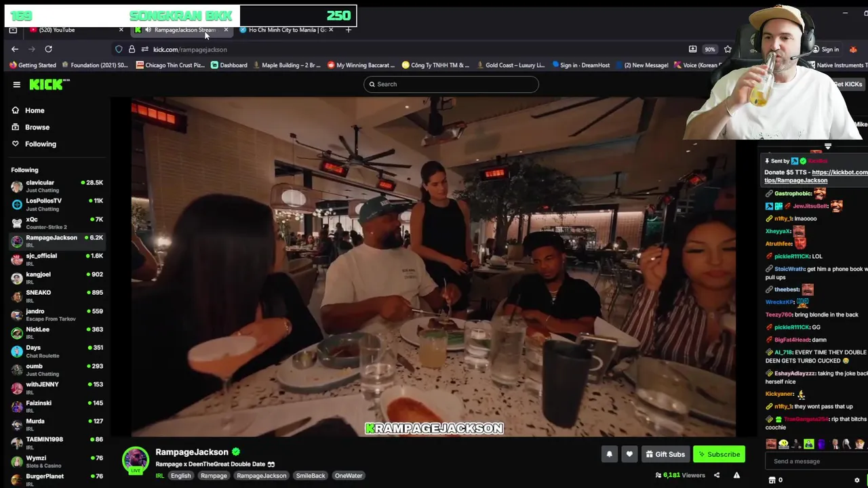Open the Getting Started bookmark
The height and width of the screenshot is (488, 868).
point(33,65)
